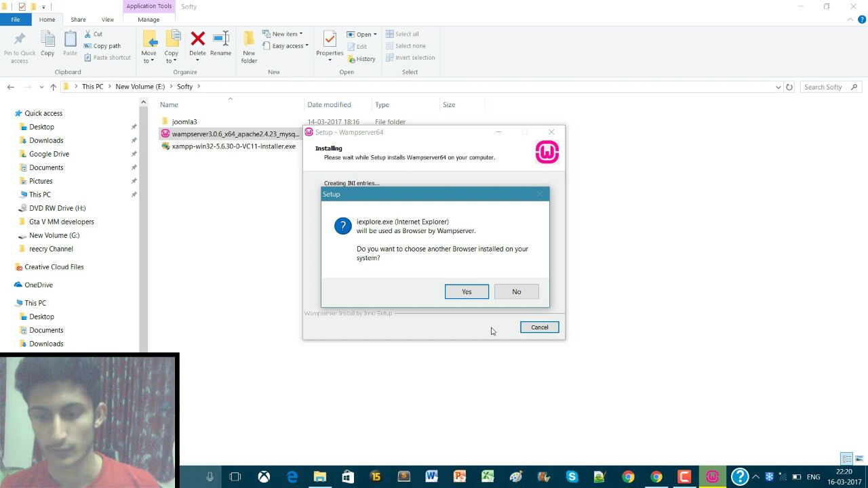Click Yes in the Setup dialog
Viewport: 868px width, 488px height.
point(467,291)
